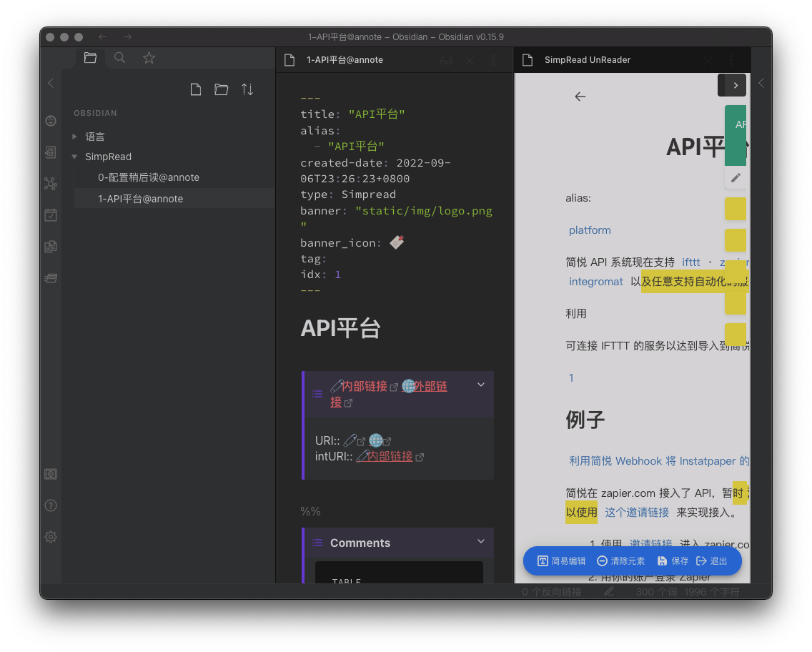The image size is (812, 652).
Task: Open the red 内部链接 link in callout title
Action: [364, 386]
